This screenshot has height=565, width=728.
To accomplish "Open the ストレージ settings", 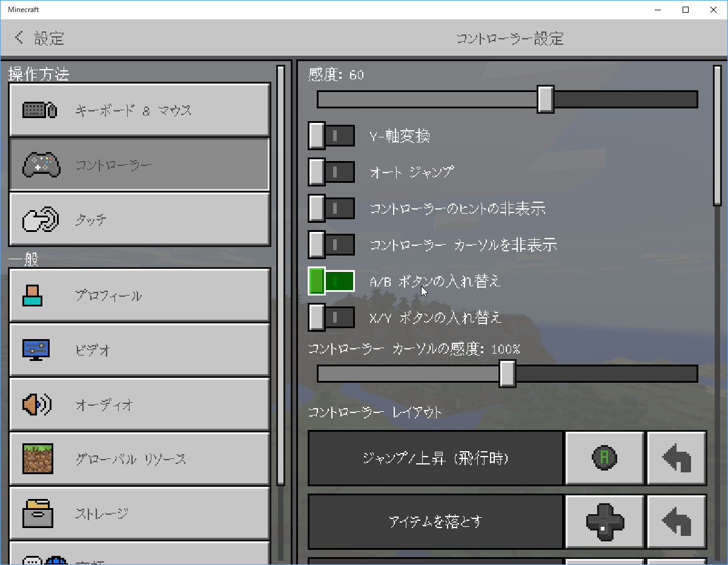I will coord(139,514).
